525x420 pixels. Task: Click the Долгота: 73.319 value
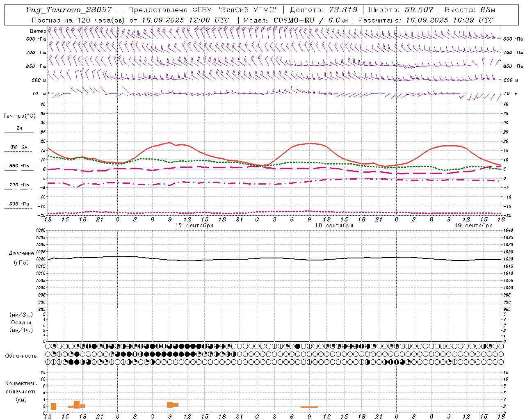(324, 10)
